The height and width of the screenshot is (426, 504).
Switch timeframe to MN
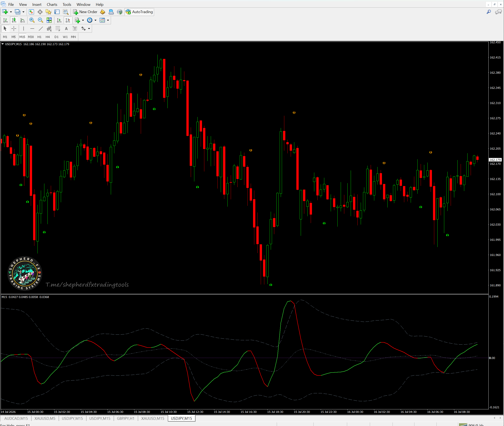(x=73, y=37)
